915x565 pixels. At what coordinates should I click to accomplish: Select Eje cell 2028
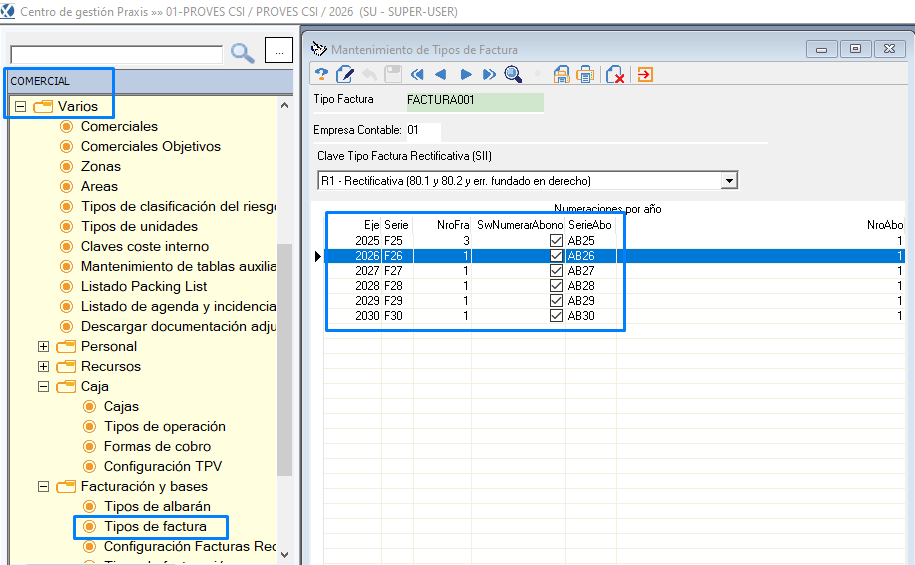click(x=367, y=286)
